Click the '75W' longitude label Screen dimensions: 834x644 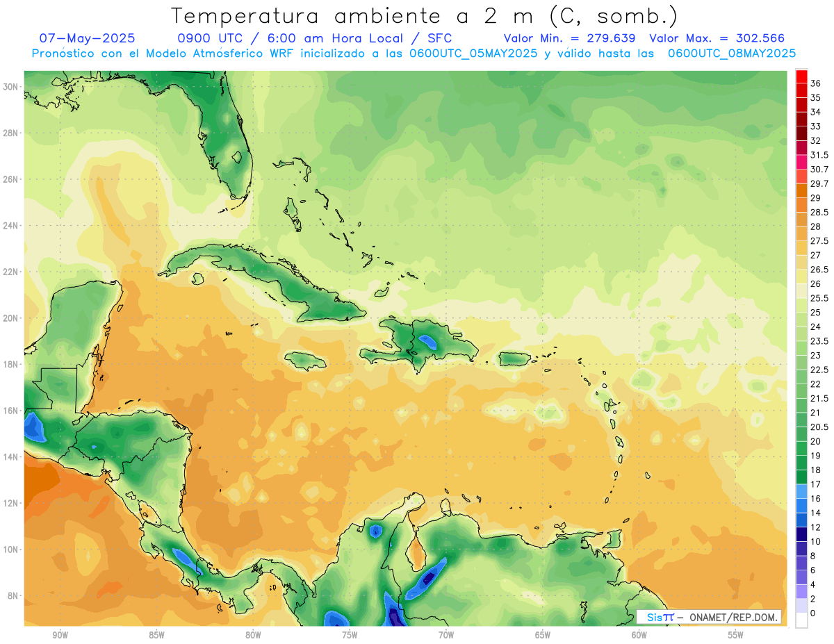350,636
